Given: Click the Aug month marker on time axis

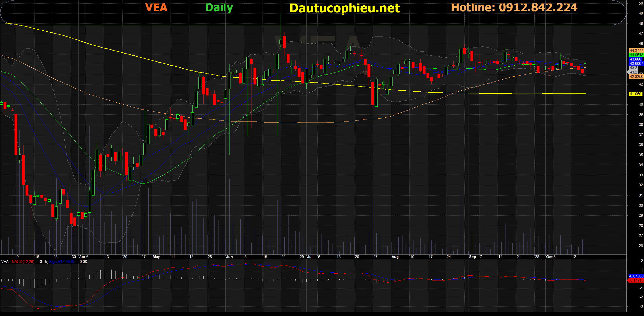Looking at the screenshot, I should [x=395, y=257].
